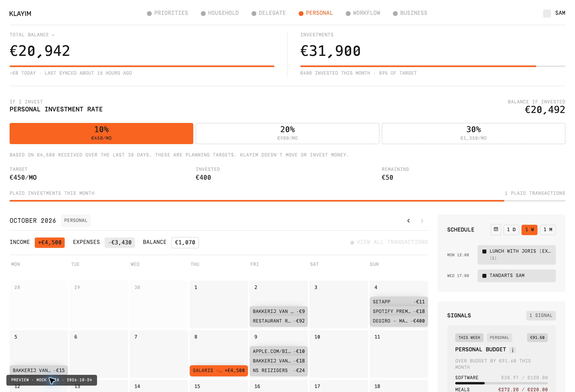Click the Personal Budget info icon

513,350
